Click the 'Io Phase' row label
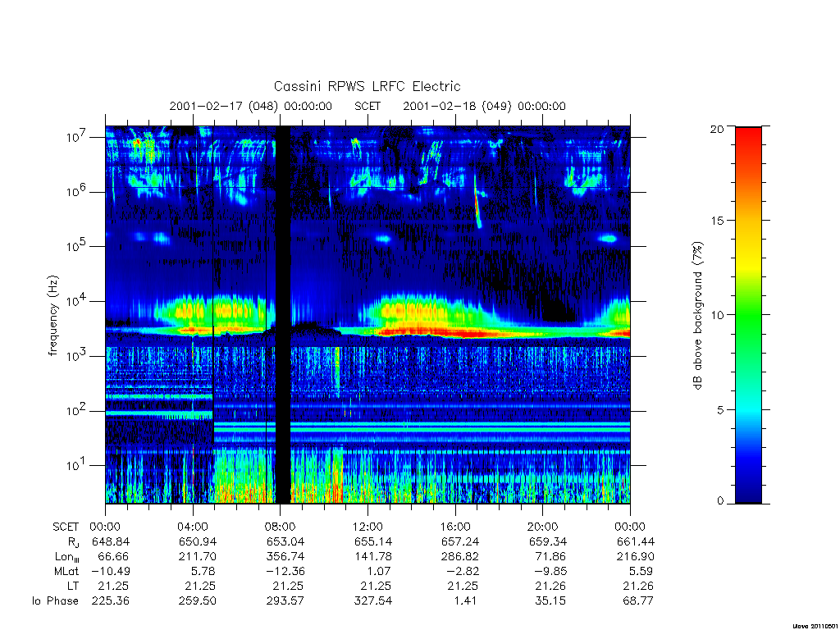The height and width of the screenshot is (630, 840). [x=55, y=601]
